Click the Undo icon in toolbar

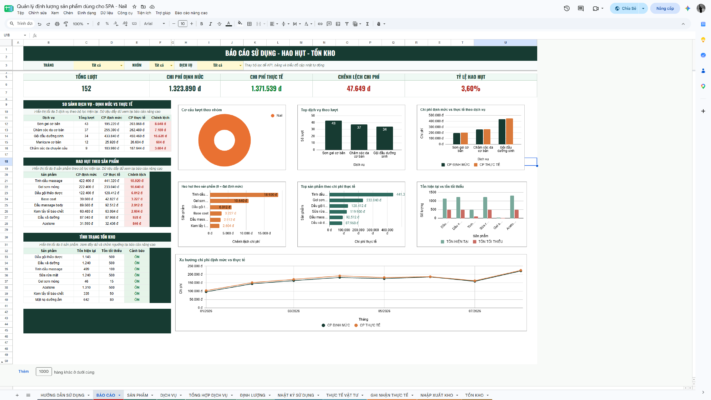coord(39,24)
